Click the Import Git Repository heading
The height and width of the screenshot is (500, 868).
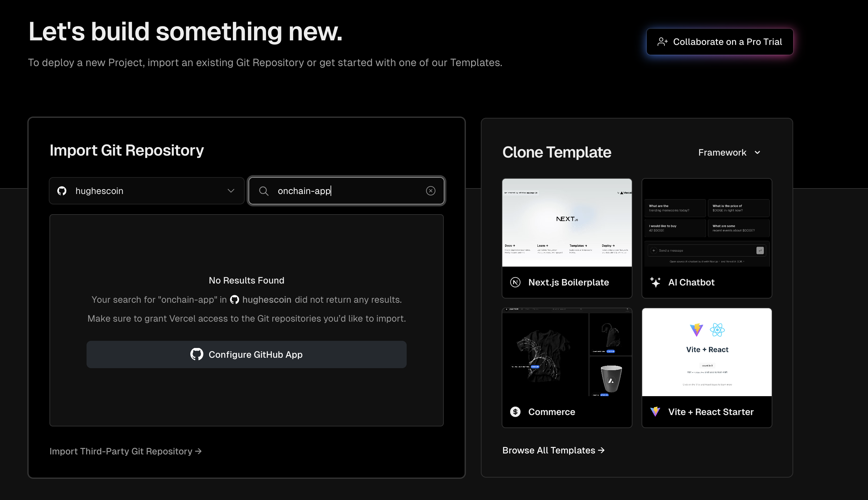[127, 150]
